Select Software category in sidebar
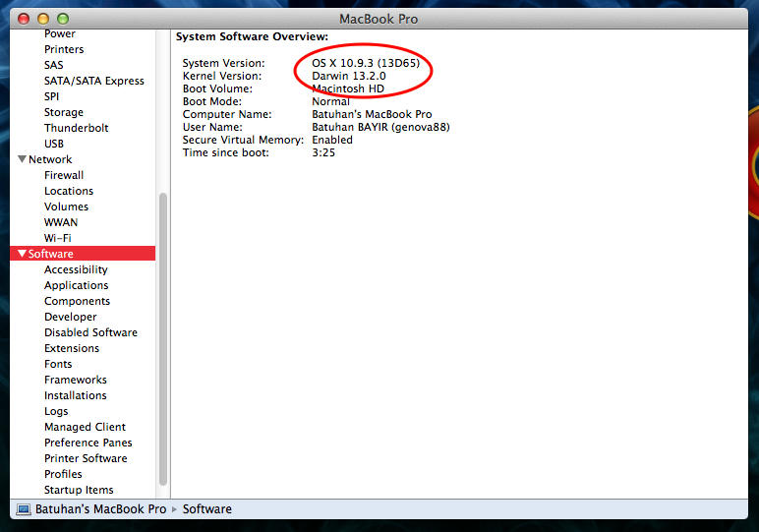 click(51, 254)
